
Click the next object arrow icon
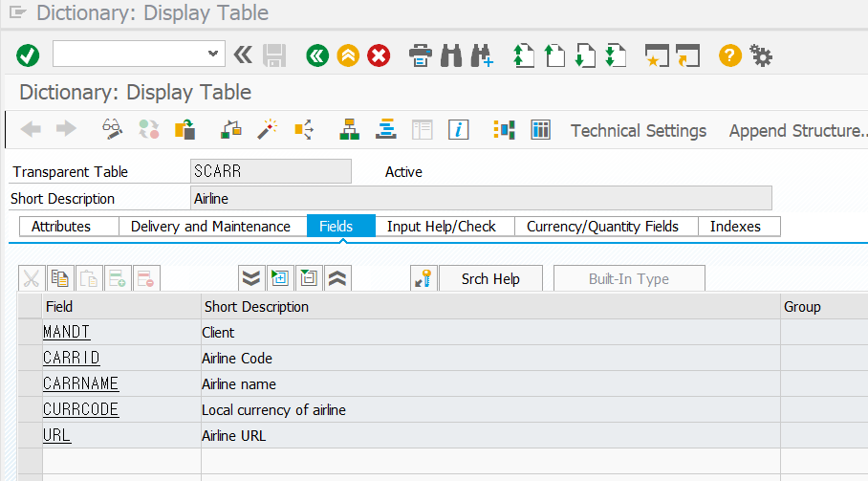66,129
